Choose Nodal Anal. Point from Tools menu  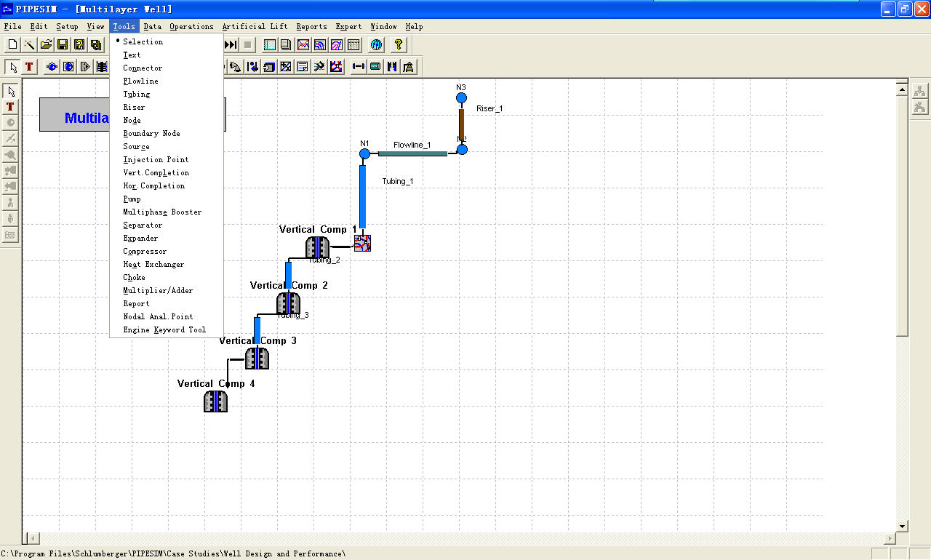click(167, 316)
